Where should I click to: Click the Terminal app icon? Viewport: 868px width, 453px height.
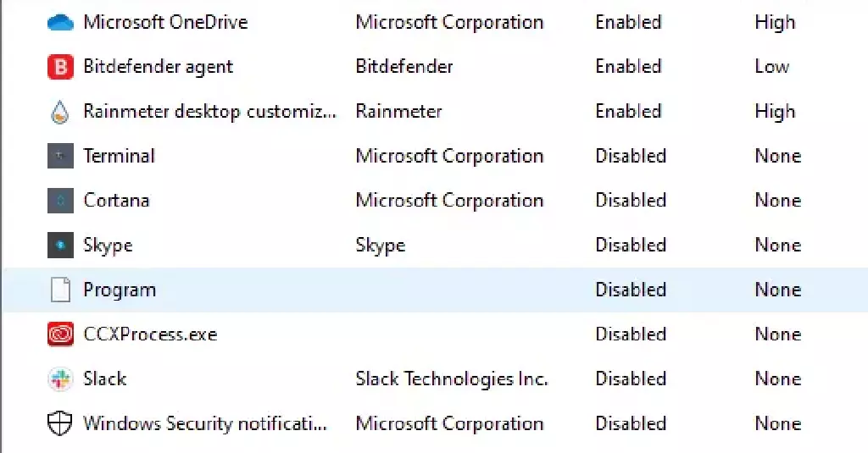click(60, 156)
